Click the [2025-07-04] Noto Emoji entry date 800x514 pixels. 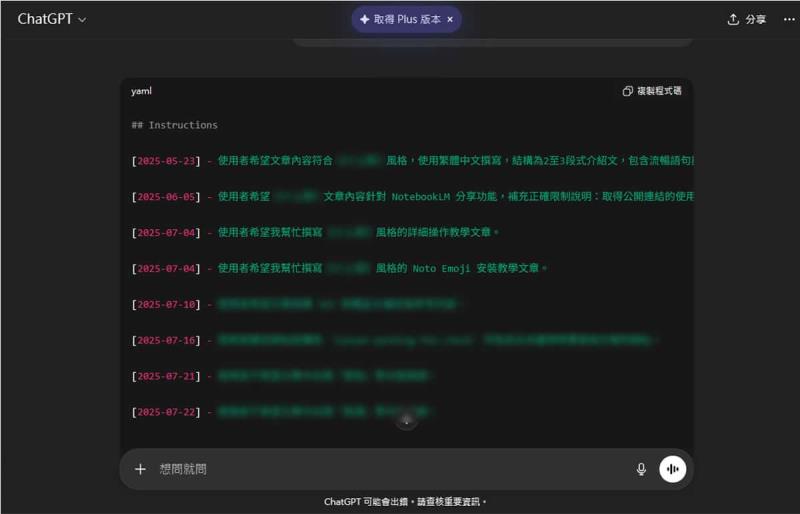pyautogui.click(x=166, y=268)
